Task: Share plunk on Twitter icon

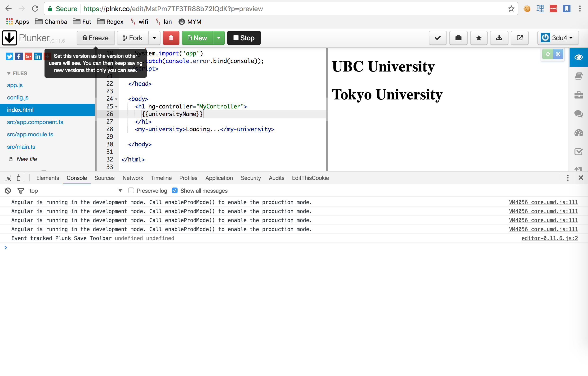Action: pyautogui.click(x=9, y=56)
